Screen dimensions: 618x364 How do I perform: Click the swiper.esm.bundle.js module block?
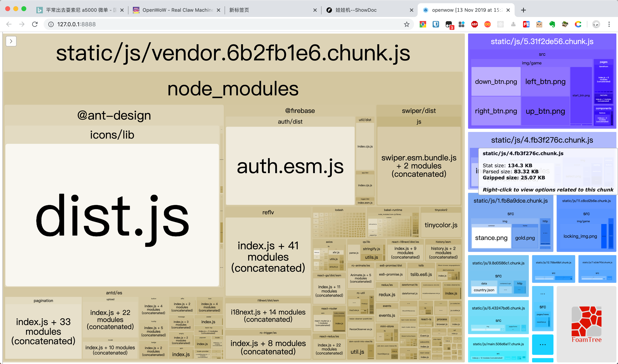[x=419, y=166]
